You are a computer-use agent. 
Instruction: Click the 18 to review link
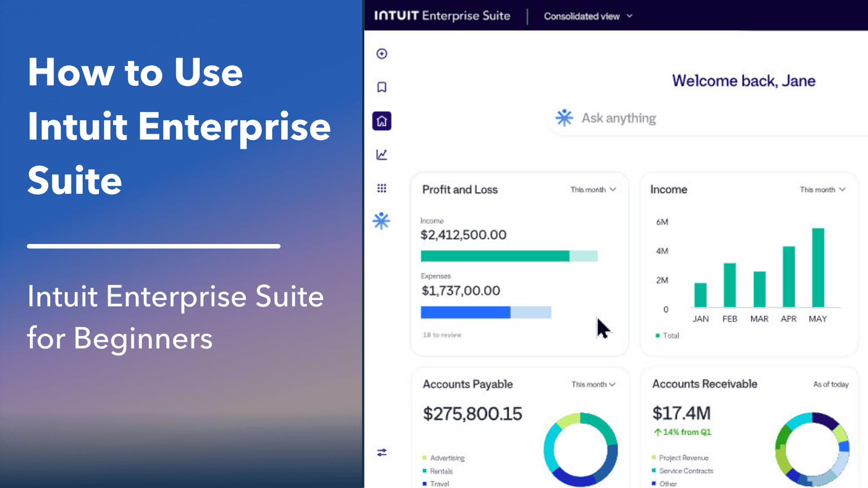pos(442,335)
